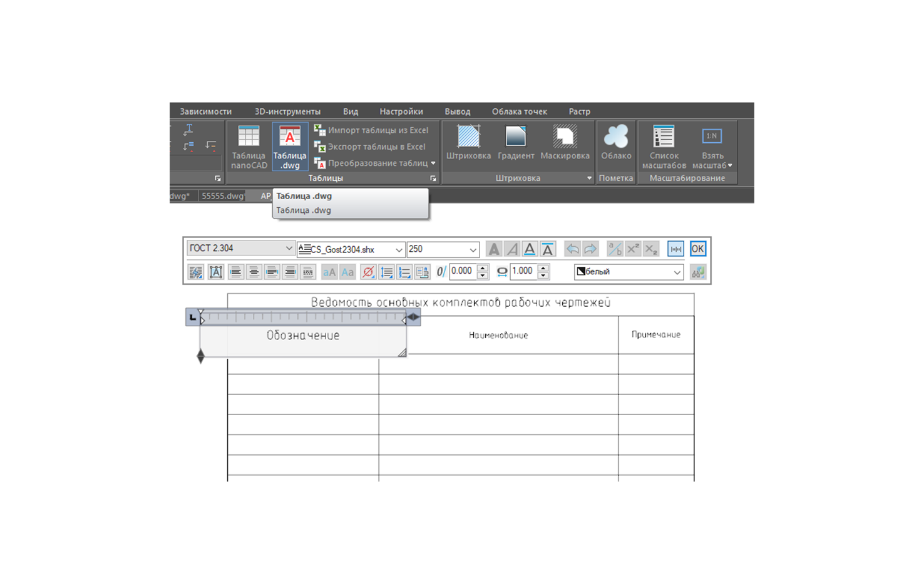The image size is (924, 578).
Task: Decrease width factor spinner down
Action: coord(543,276)
